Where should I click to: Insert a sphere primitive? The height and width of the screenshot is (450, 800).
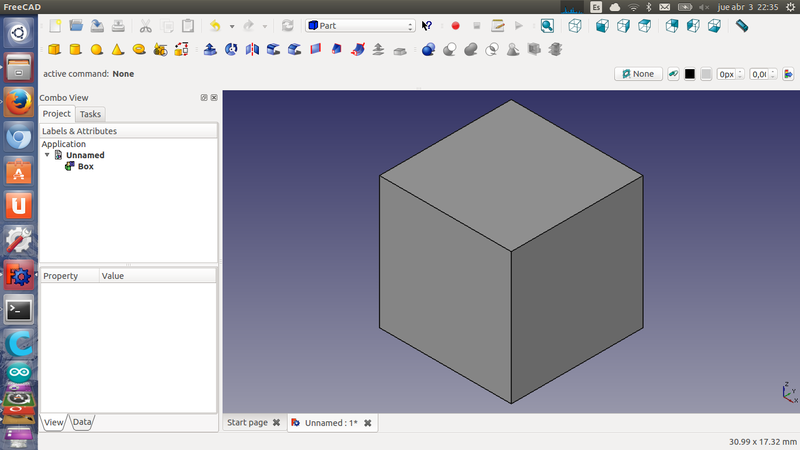tap(97, 49)
